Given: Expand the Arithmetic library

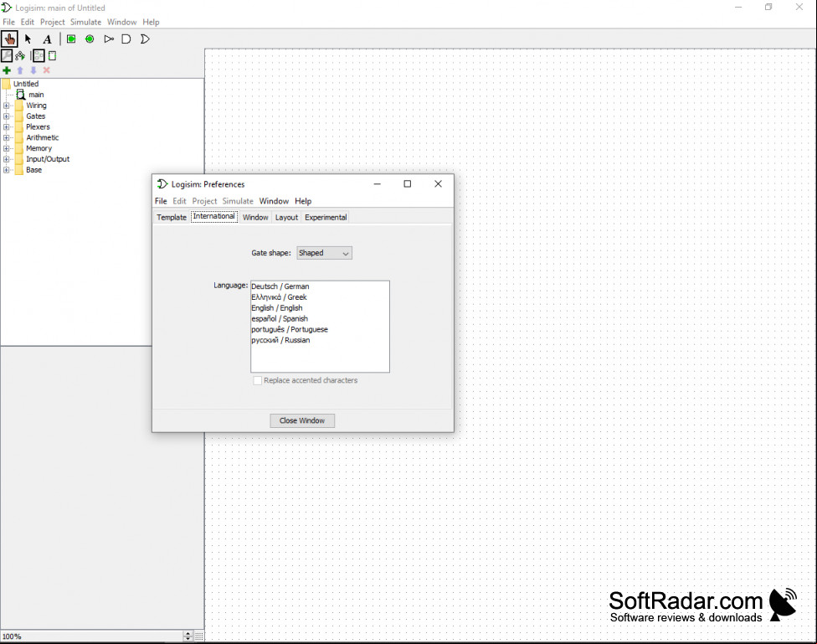Looking at the screenshot, I should (6, 137).
